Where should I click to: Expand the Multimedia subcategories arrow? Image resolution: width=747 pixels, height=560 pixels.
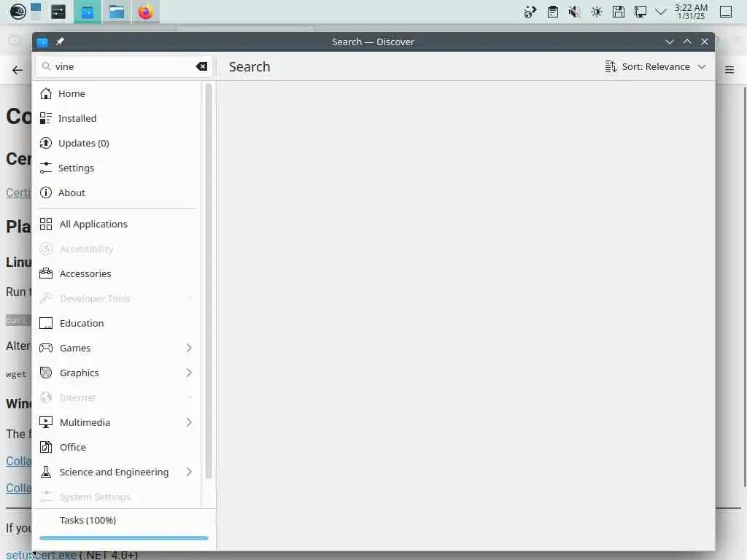point(189,422)
